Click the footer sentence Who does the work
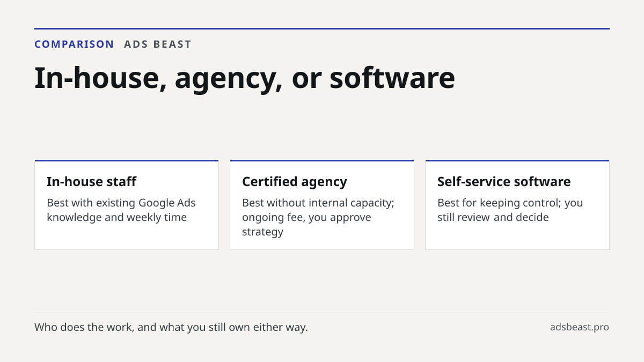Viewport: 644px width, 362px height. [x=171, y=327]
